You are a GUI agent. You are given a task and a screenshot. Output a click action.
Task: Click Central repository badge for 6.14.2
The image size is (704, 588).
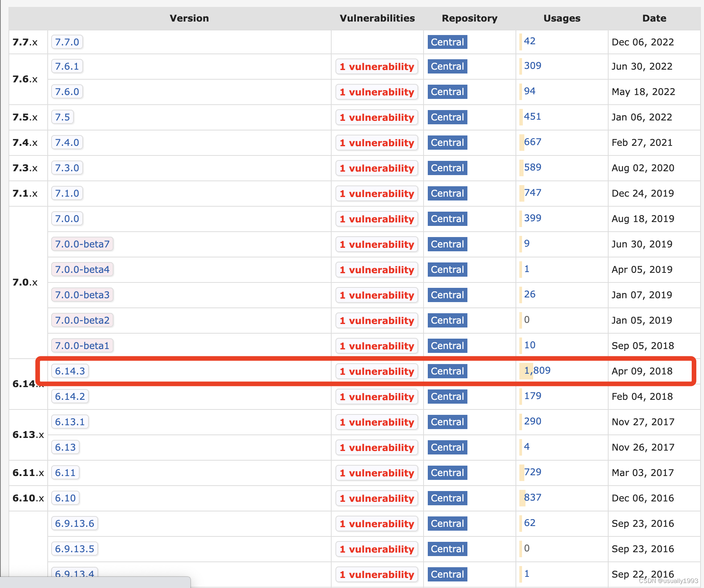pyautogui.click(x=447, y=396)
